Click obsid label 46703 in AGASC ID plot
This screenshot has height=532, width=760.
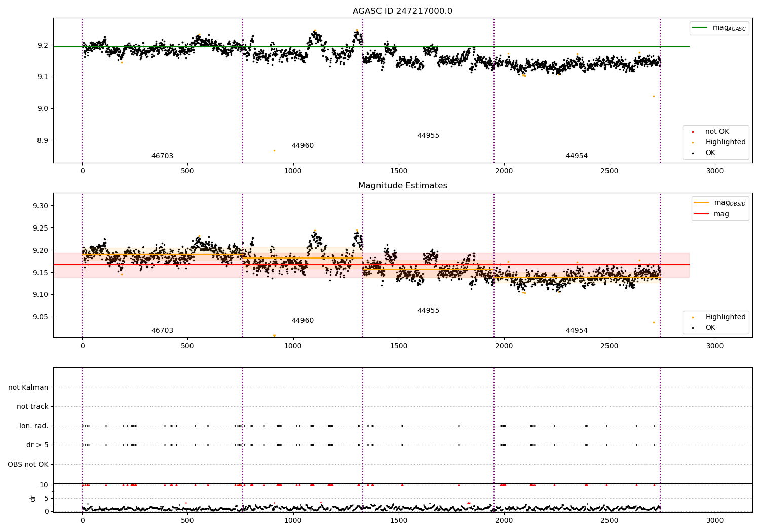[162, 156]
